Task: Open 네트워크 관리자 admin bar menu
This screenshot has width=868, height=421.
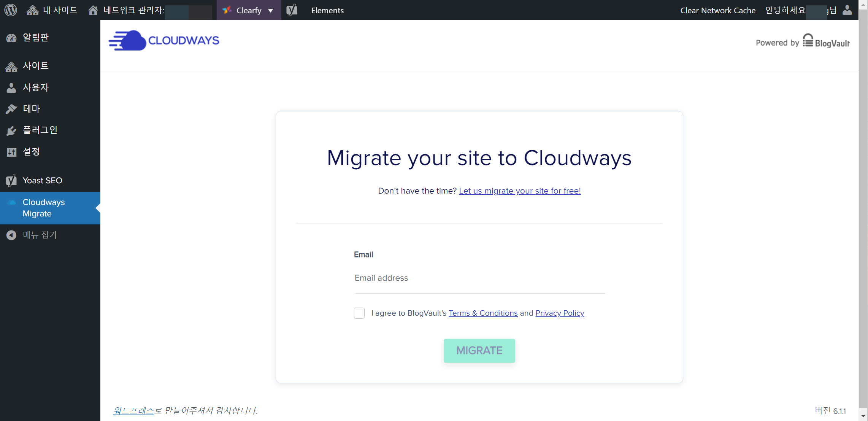Action: click(133, 10)
